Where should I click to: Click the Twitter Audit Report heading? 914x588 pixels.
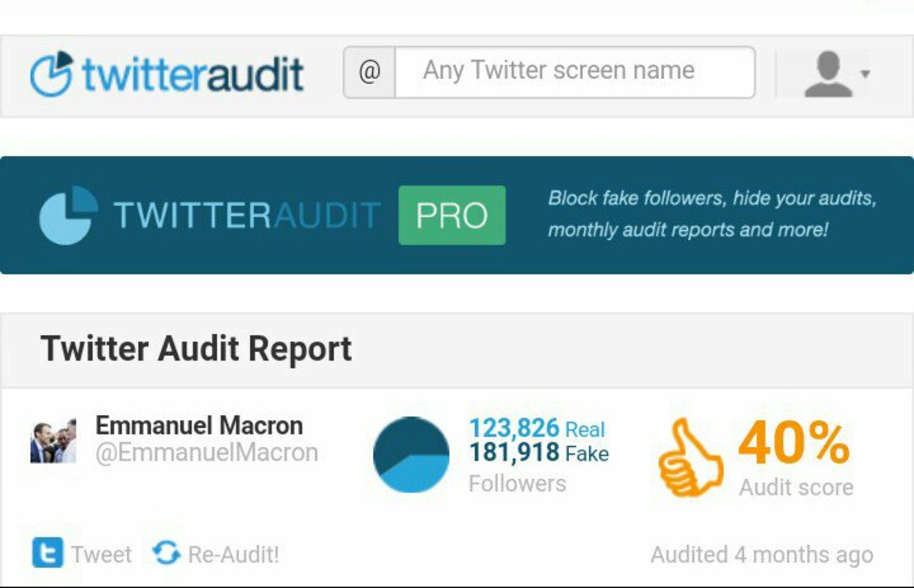pos(196,349)
